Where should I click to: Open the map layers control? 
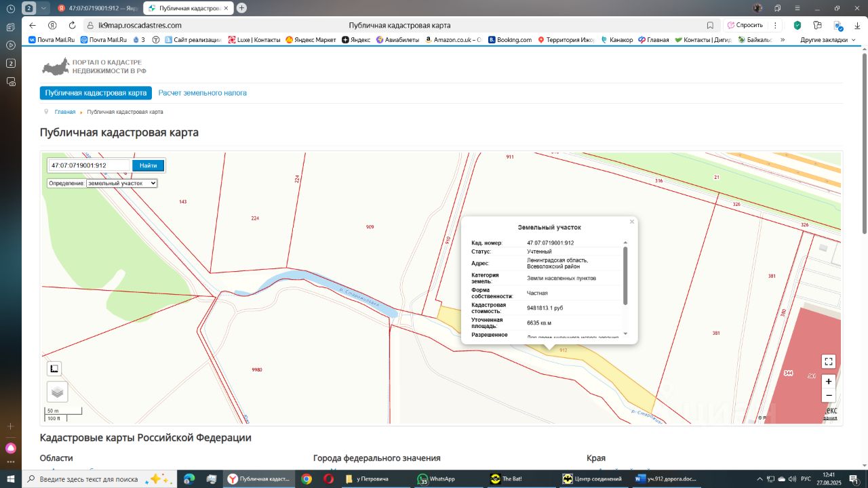[57, 391]
